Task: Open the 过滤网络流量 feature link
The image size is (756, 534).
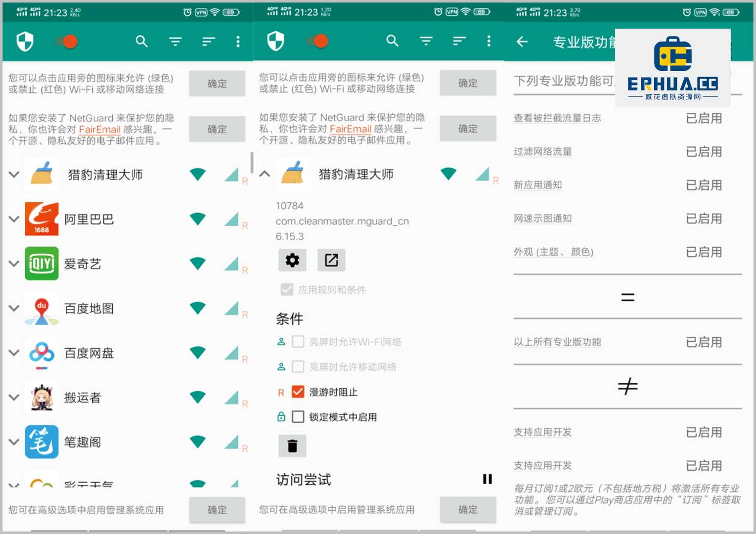Action: (x=543, y=152)
